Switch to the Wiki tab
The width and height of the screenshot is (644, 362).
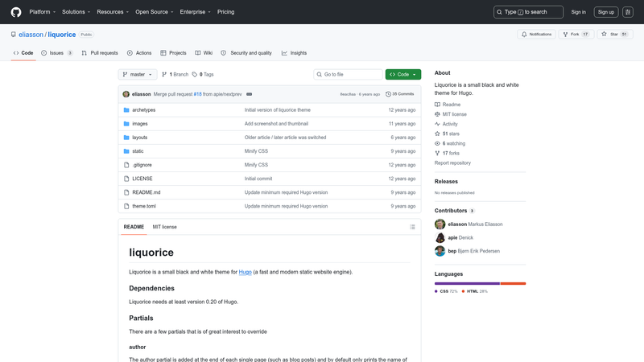[x=204, y=53]
